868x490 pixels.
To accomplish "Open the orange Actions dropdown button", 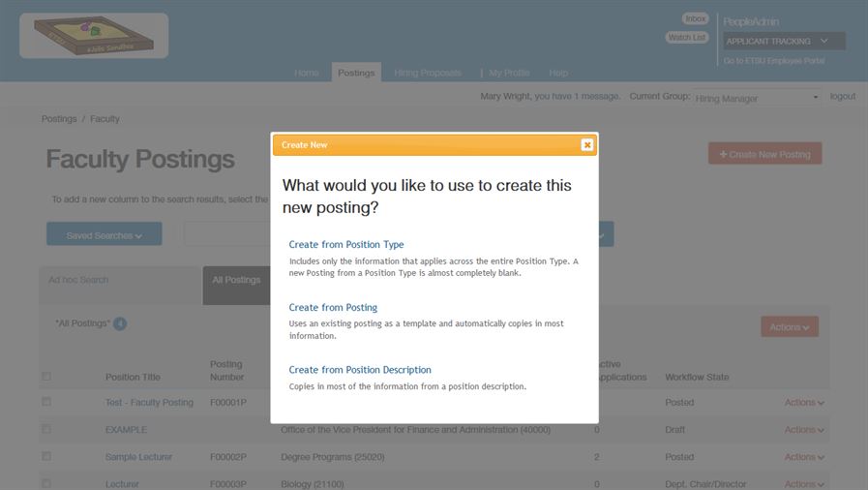I will [x=789, y=327].
